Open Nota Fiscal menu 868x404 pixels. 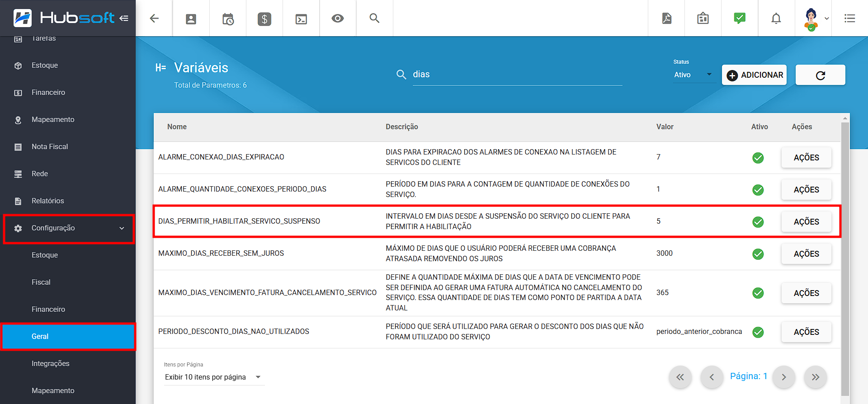68,147
